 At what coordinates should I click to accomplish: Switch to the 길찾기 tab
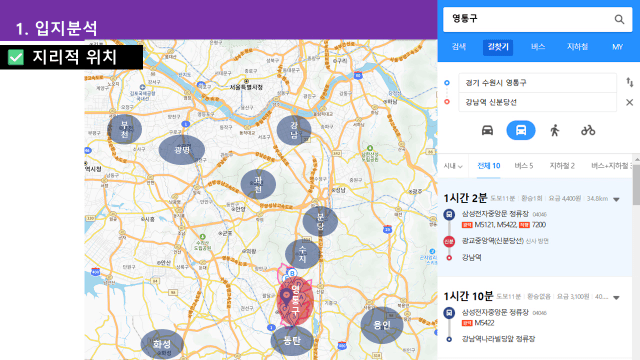click(x=498, y=47)
